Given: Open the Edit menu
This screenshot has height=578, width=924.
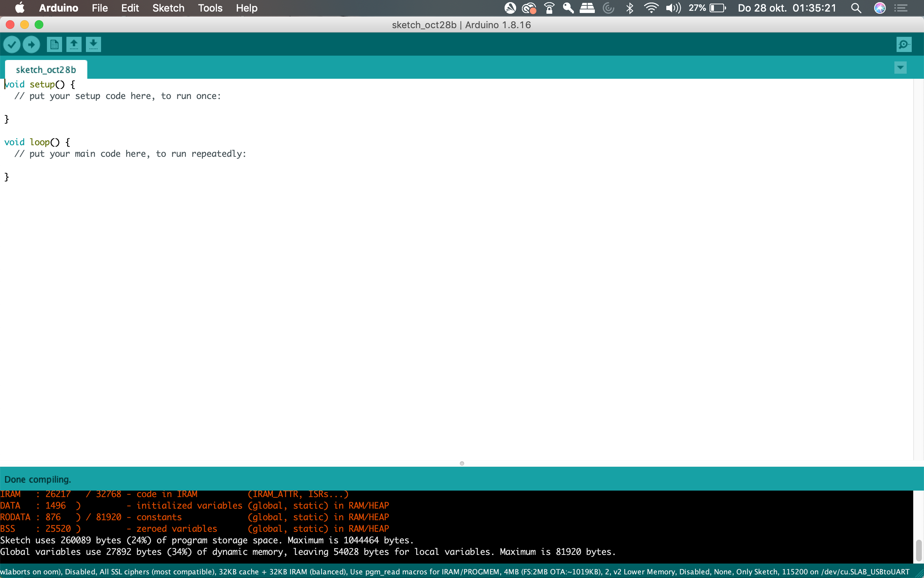Looking at the screenshot, I should (130, 8).
